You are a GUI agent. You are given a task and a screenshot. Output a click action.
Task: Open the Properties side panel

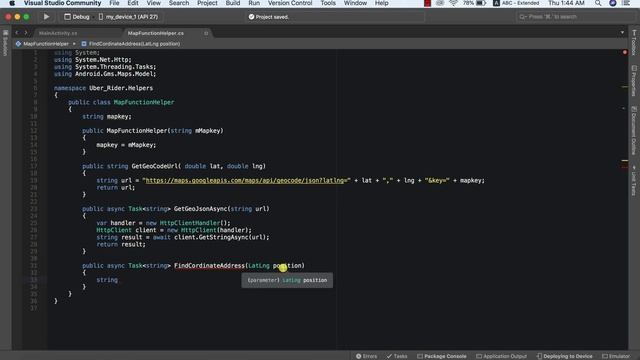634,81
